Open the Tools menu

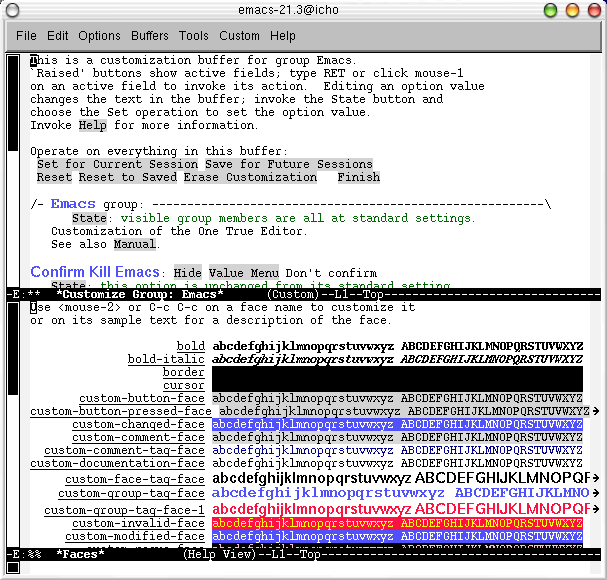click(x=193, y=36)
